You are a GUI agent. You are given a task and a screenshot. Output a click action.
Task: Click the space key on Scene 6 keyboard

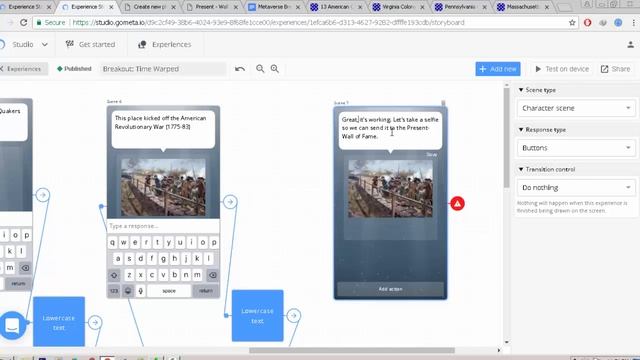click(169, 291)
